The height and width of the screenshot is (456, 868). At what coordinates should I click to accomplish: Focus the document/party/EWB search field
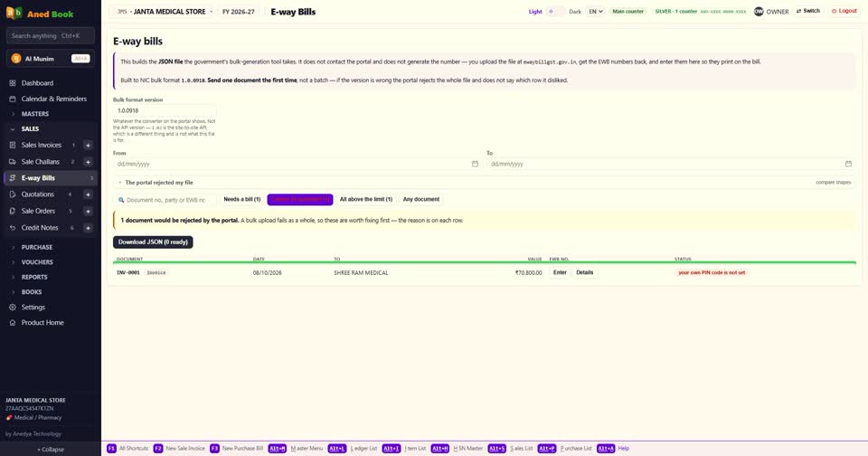(x=165, y=200)
